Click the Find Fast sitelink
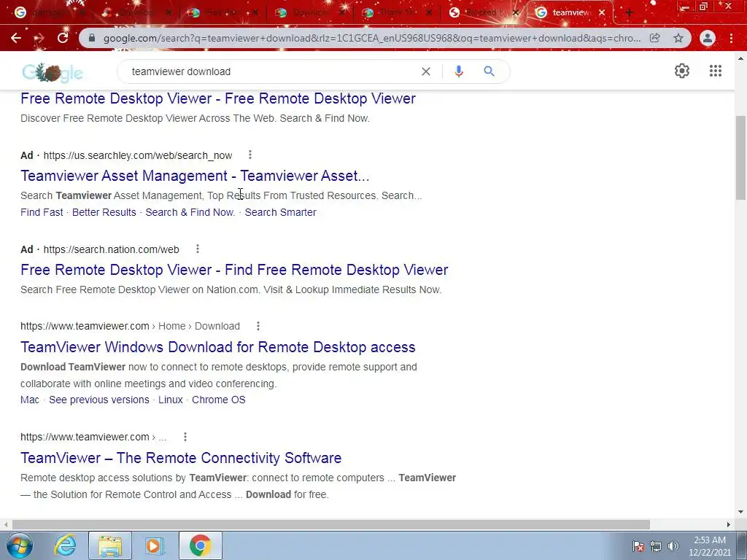The width and height of the screenshot is (747, 560). (42, 212)
